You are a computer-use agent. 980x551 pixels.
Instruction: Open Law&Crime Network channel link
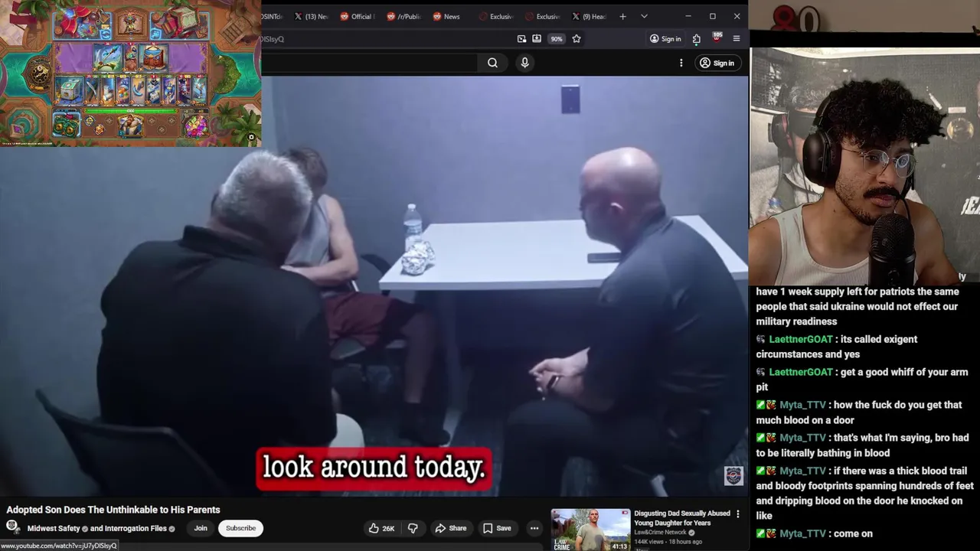(660, 533)
